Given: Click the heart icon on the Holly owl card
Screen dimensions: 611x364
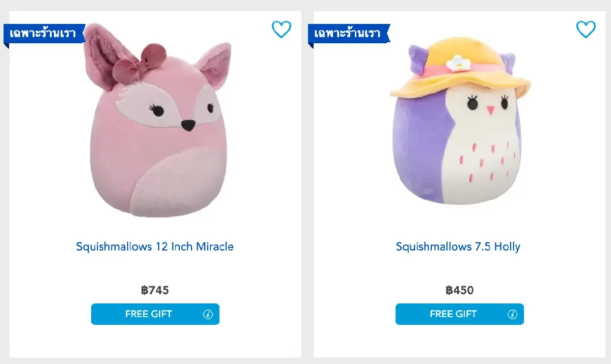Looking at the screenshot, I should [x=586, y=30].
